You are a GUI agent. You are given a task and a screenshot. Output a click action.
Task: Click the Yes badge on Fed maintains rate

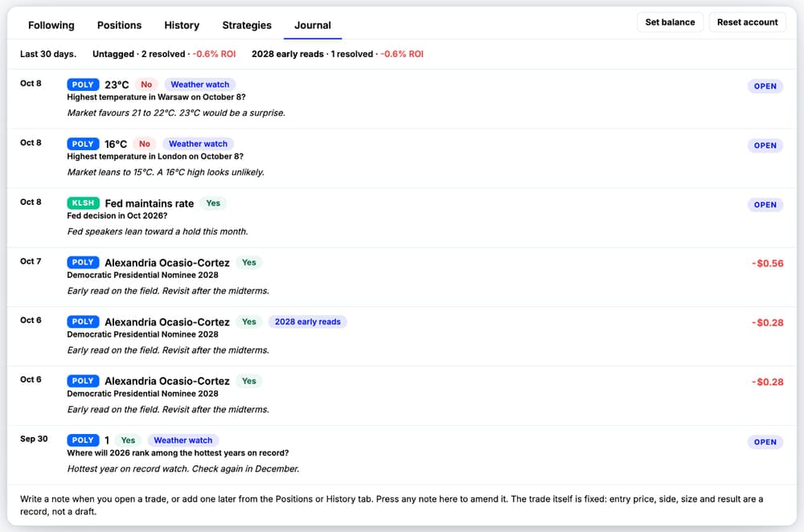(x=213, y=203)
